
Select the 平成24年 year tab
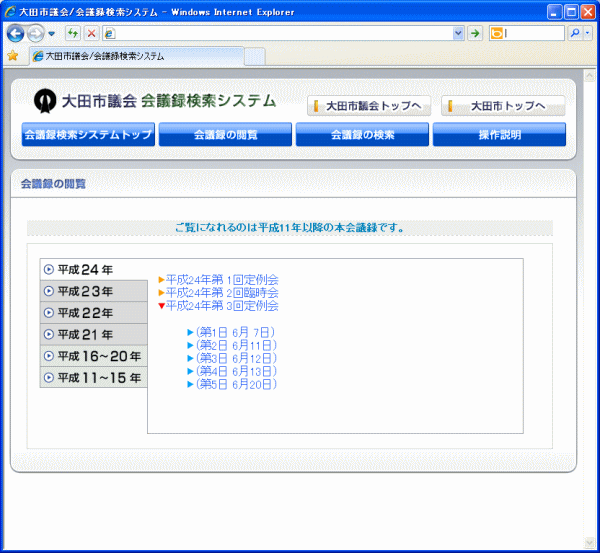tap(94, 269)
